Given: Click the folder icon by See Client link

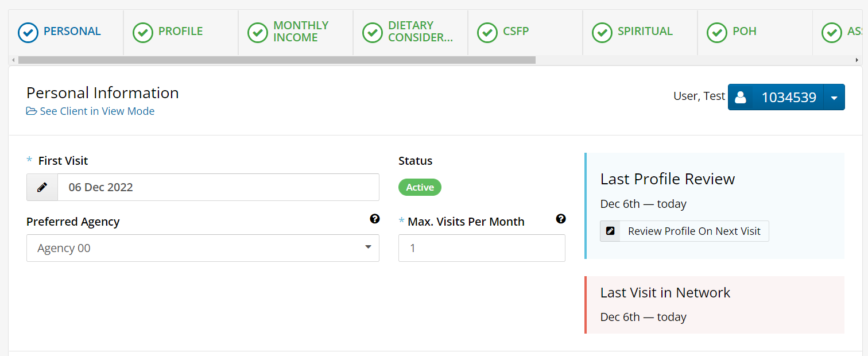Looking at the screenshot, I should tap(32, 111).
